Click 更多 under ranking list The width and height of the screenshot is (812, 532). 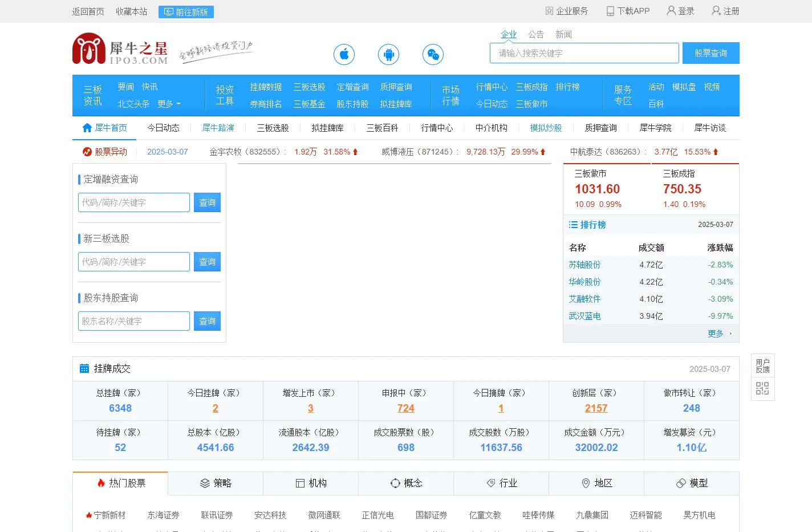pos(716,334)
